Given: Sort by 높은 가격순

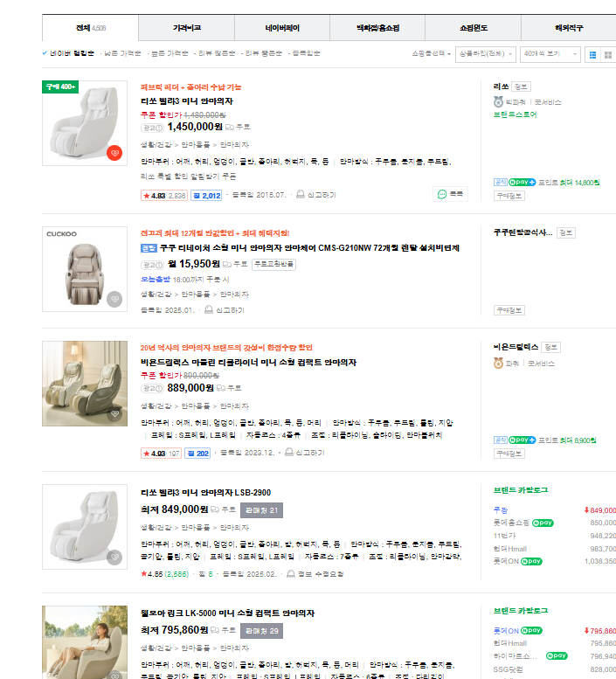Looking at the screenshot, I should [170, 53].
